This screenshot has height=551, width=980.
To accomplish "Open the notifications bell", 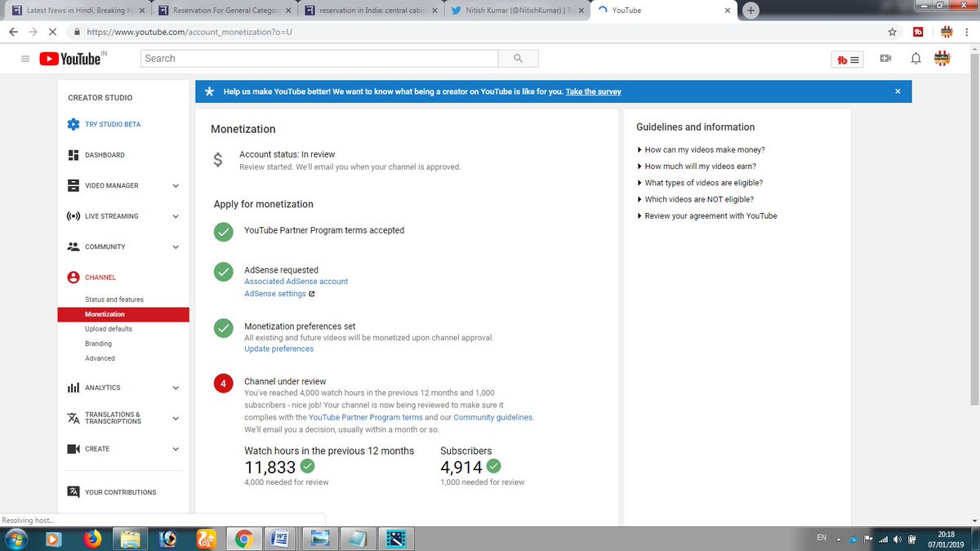I will (915, 59).
